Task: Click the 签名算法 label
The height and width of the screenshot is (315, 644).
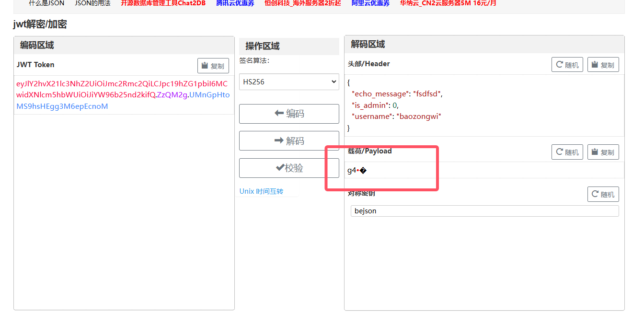Action: [254, 60]
